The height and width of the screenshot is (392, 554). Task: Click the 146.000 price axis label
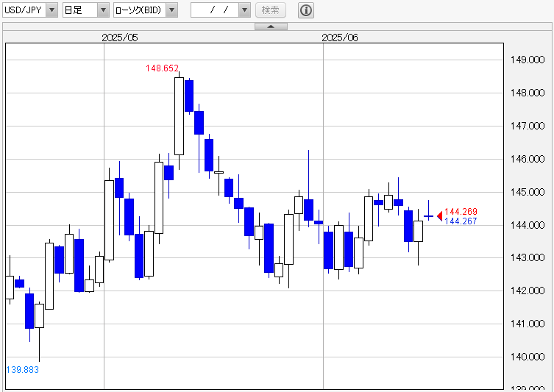point(528,159)
